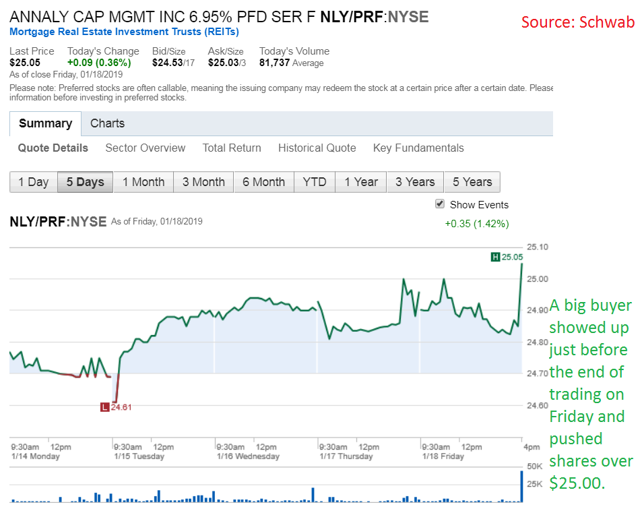Click the 1/14 Monday axis label
The height and width of the screenshot is (511, 640).
[x=36, y=456]
